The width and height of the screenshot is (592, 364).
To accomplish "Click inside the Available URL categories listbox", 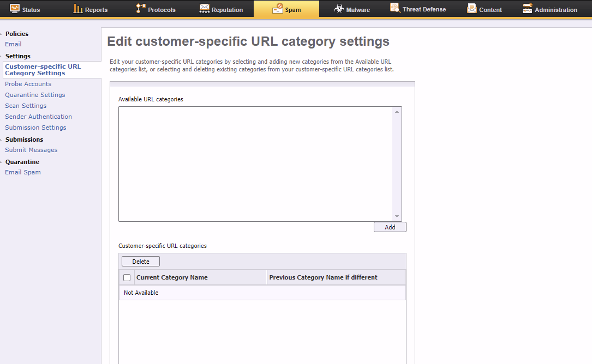I will click(255, 163).
